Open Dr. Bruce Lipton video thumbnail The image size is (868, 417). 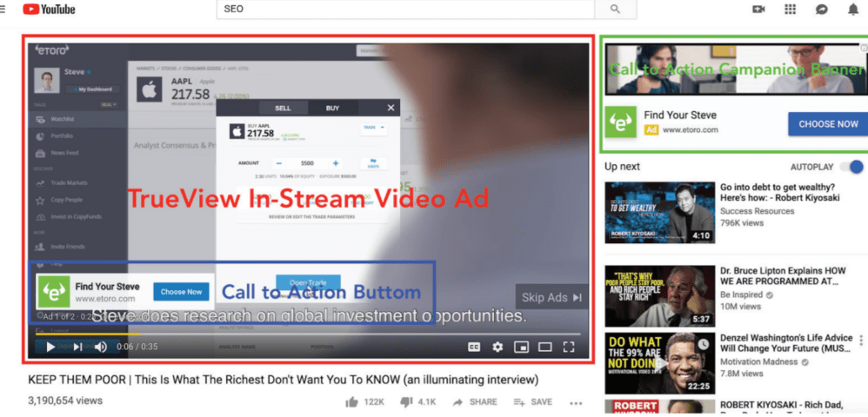click(x=660, y=296)
